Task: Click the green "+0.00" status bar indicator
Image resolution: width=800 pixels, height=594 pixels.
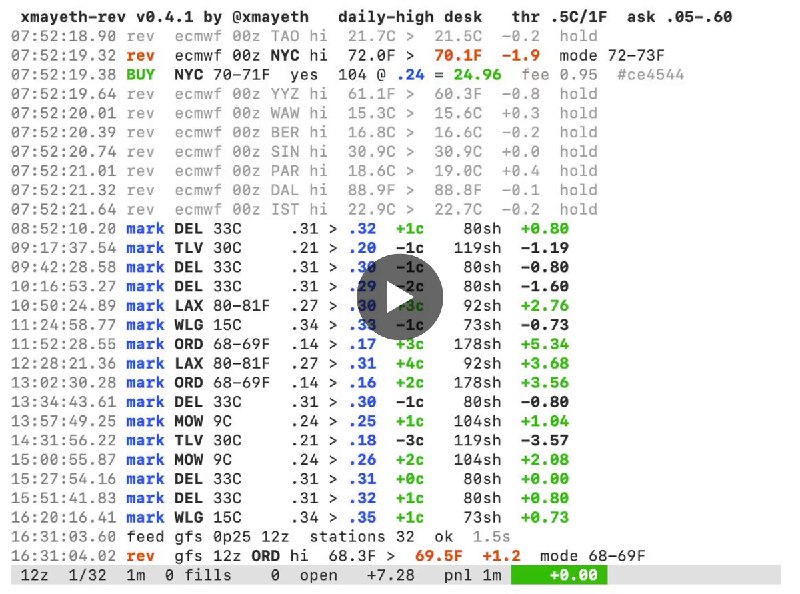Action: point(559,575)
